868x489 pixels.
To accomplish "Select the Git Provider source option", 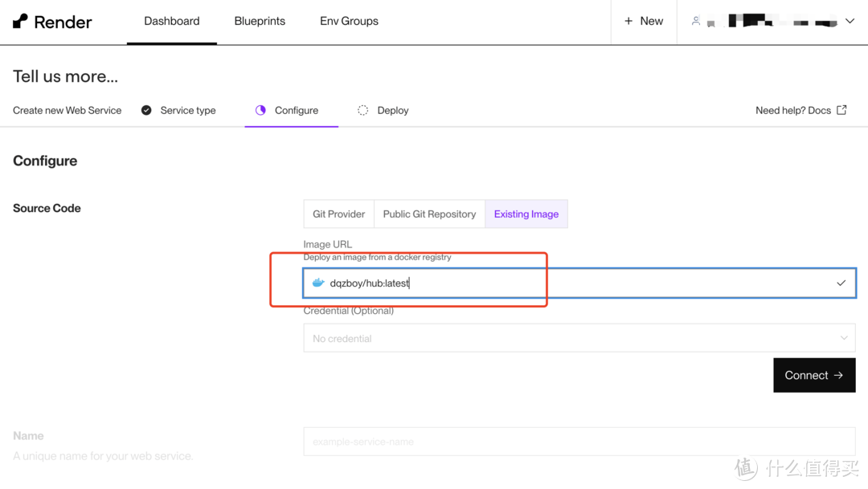I will [338, 214].
